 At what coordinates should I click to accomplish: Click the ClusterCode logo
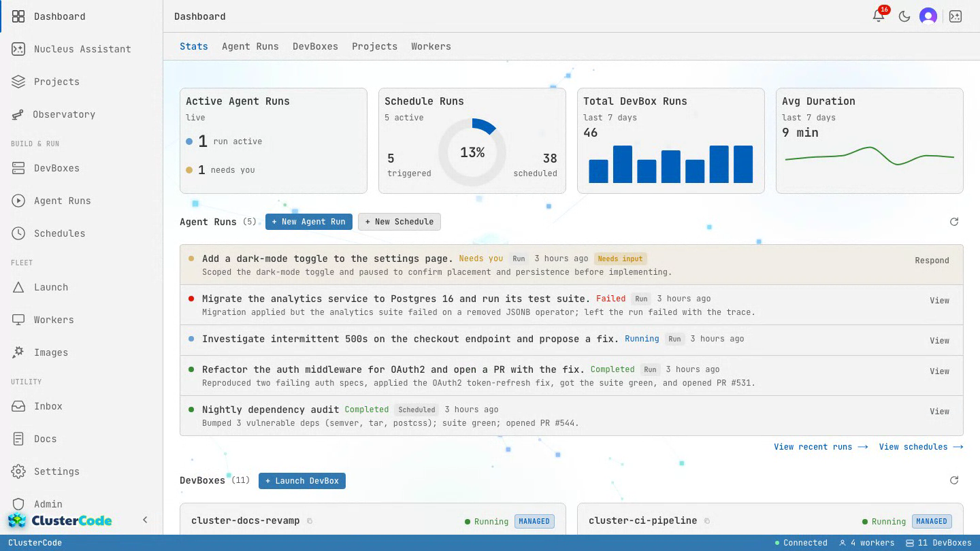(x=60, y=520)
